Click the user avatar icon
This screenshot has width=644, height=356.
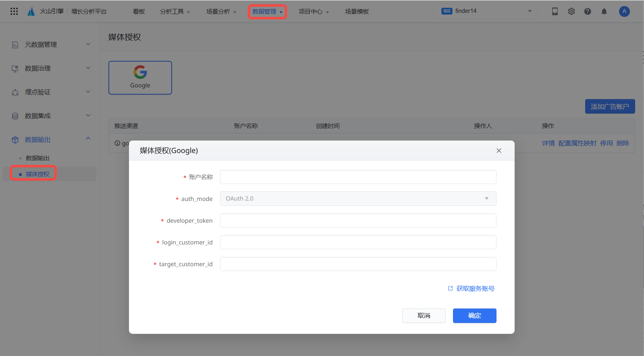tap(624, 11)
